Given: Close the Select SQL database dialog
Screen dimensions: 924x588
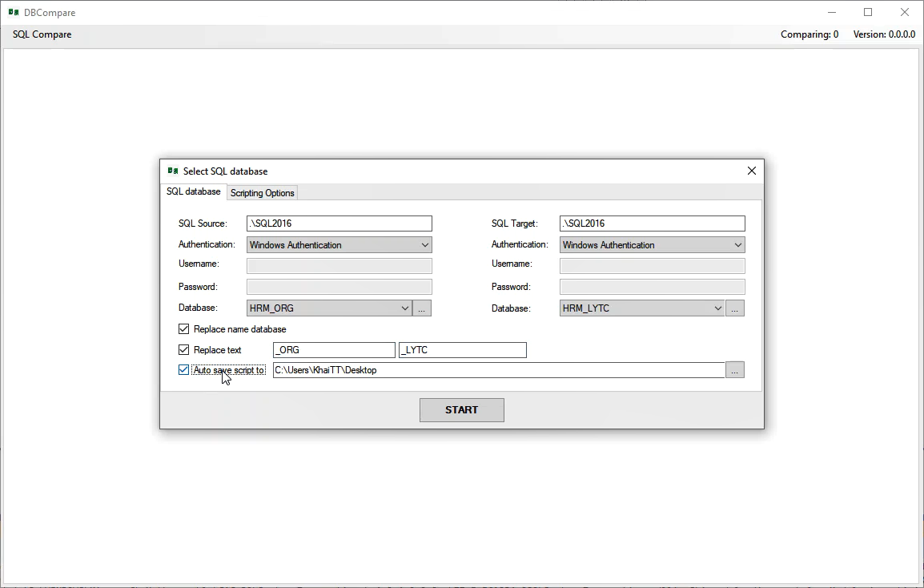Looking at the screenshot, I should tap(751, 171).
